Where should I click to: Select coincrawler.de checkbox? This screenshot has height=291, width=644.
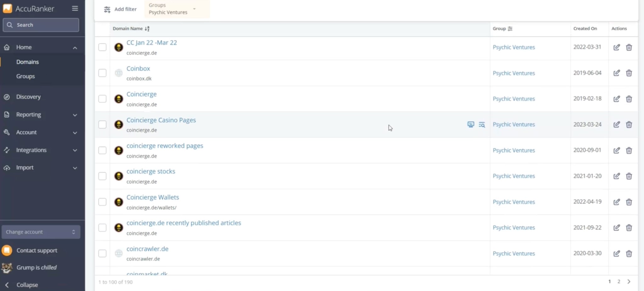(103, 254)
